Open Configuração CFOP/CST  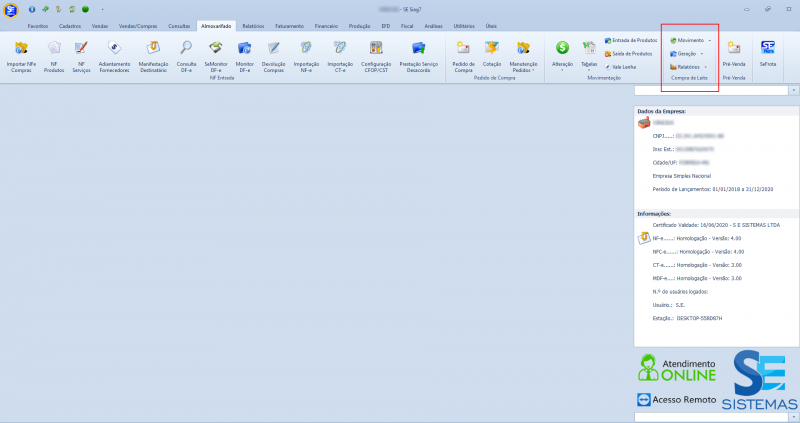(x=376, y=52)
